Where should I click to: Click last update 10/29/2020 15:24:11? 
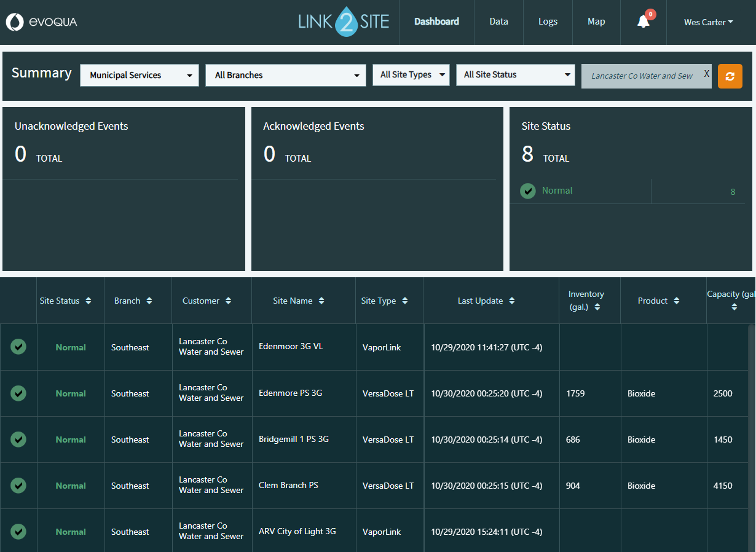tap(487, 532)
